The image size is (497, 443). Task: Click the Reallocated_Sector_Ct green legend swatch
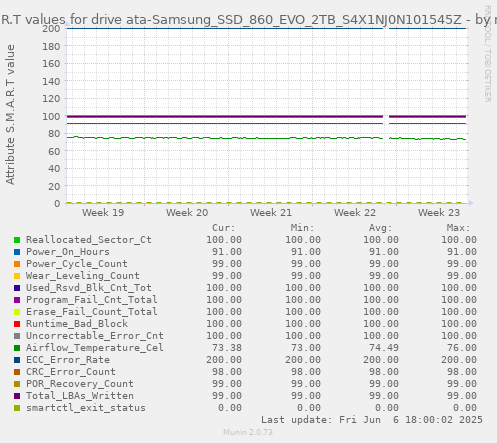pos(17,240)
